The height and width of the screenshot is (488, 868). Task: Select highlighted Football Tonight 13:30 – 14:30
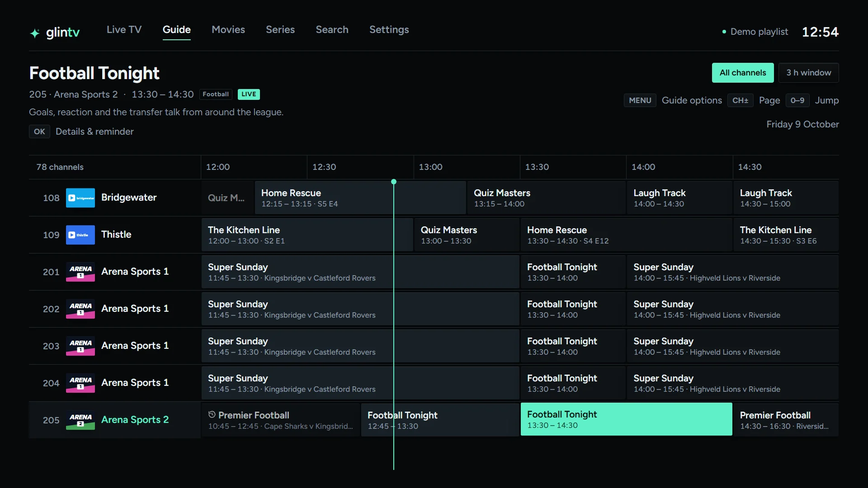(626, 419)
